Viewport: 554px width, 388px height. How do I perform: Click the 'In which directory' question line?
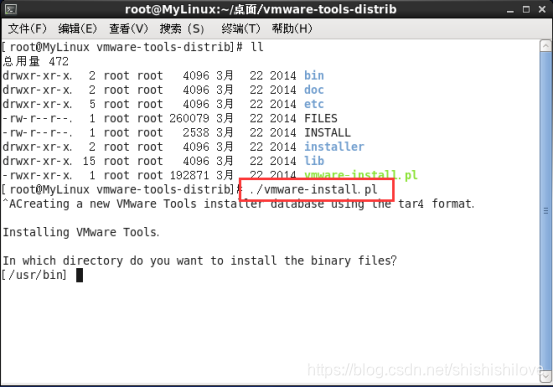[200, 261]
